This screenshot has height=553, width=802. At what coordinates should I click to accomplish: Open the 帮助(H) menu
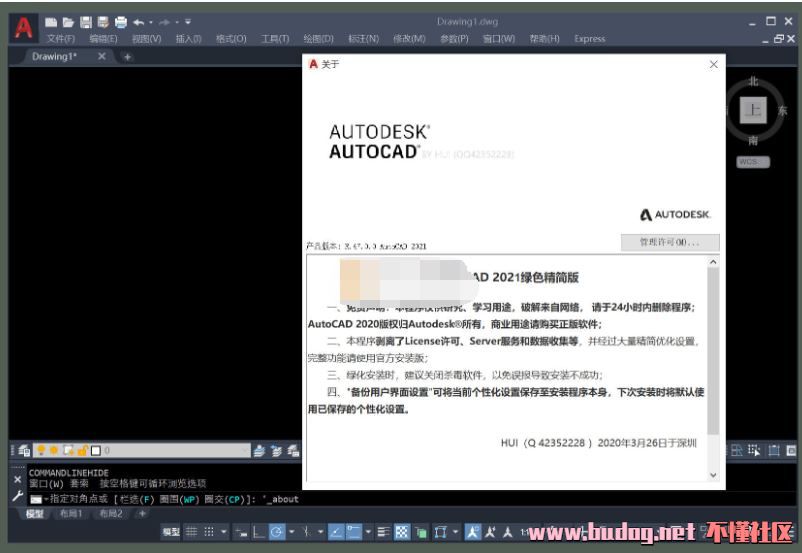[x=544, y=39]
